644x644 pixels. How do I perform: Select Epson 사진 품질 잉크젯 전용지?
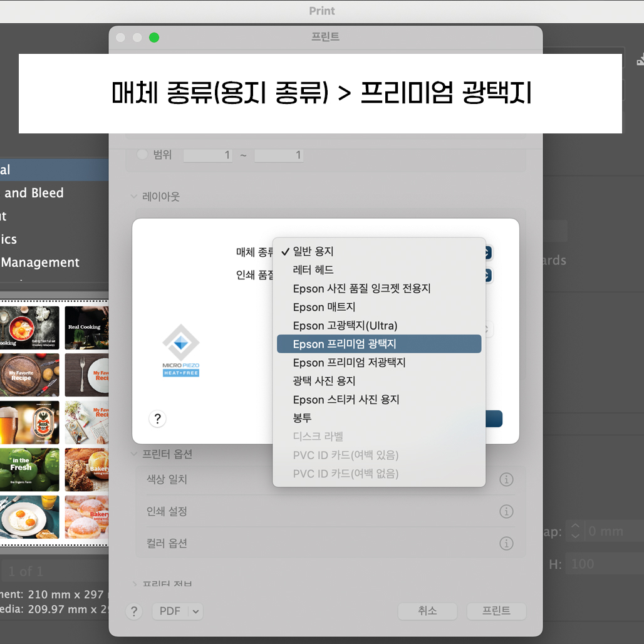pyautogui.click(x=378, y=288)
